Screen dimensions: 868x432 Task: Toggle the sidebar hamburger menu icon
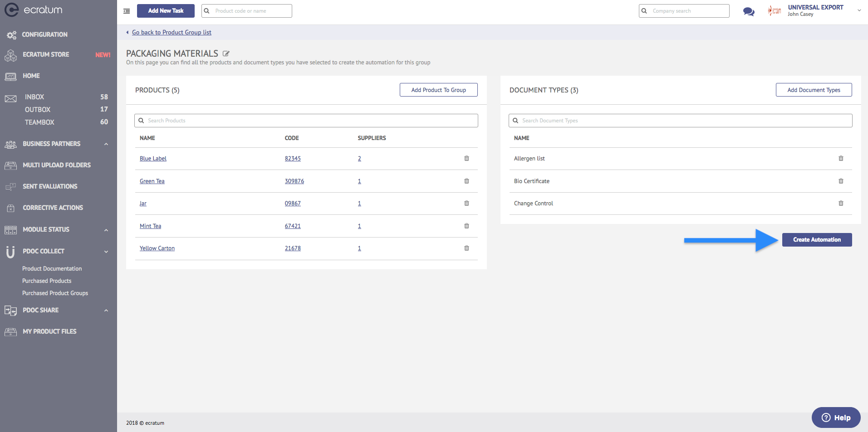click(127, 11)
